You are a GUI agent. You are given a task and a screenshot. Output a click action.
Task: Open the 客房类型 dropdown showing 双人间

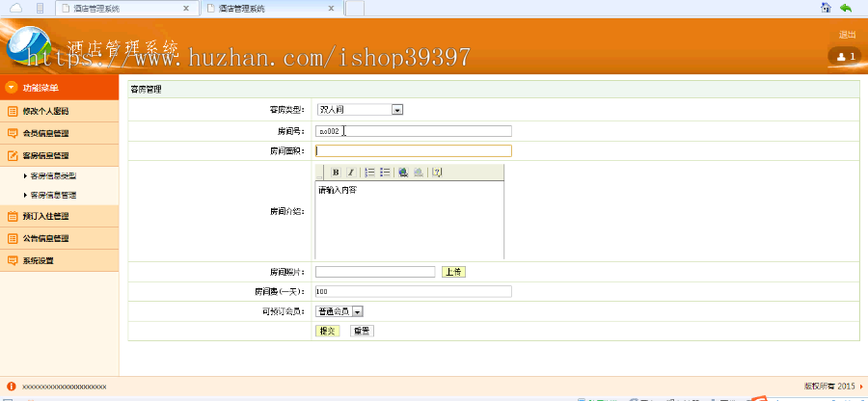point(360,110)
